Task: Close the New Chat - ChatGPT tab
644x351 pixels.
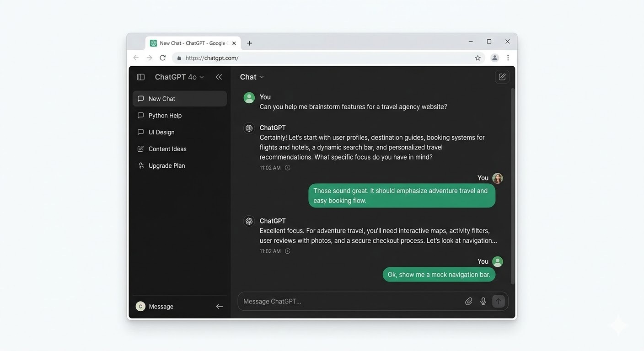Action: pyautogui.click(x=234, y=43)
